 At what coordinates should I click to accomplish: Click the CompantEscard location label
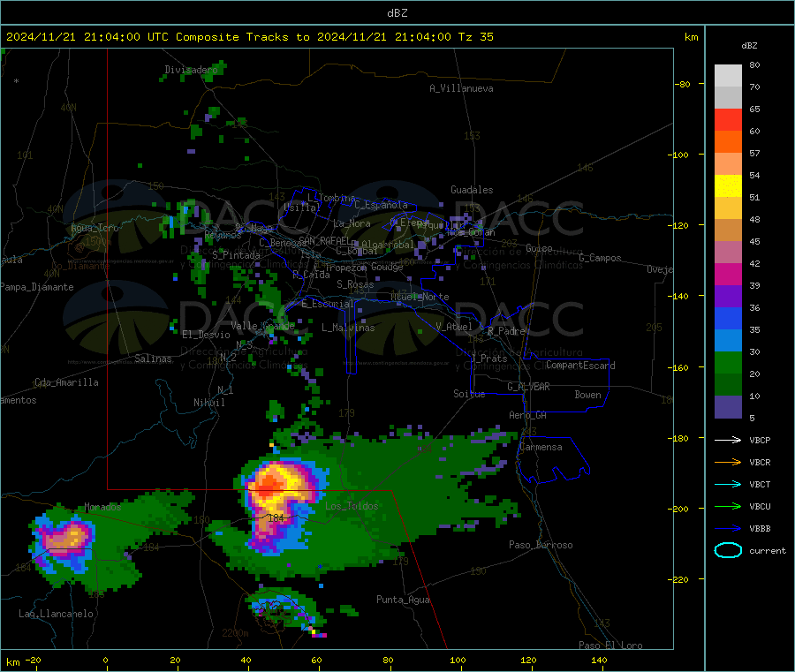(580, 365)
